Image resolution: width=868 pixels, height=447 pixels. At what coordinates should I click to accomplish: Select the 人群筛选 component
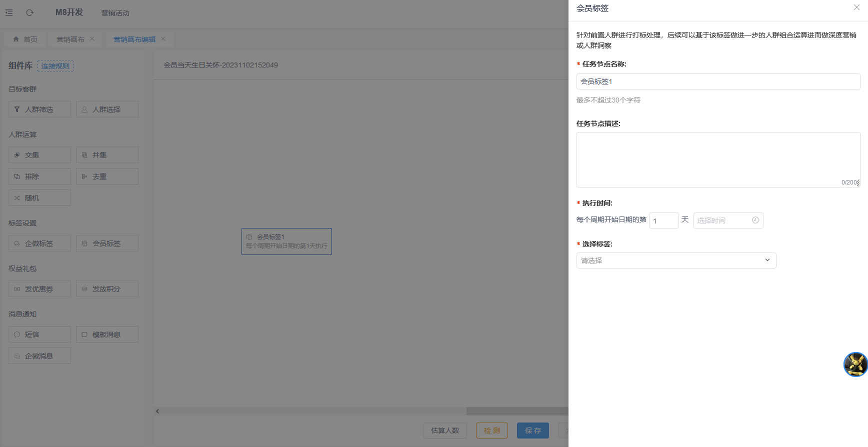point(39,109)
